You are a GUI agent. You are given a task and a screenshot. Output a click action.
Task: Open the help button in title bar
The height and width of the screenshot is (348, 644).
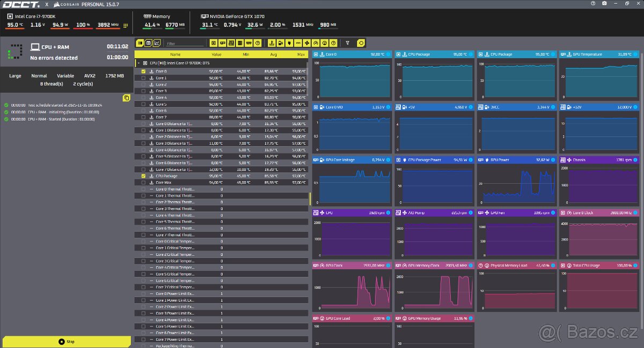[x=593, y=4]
